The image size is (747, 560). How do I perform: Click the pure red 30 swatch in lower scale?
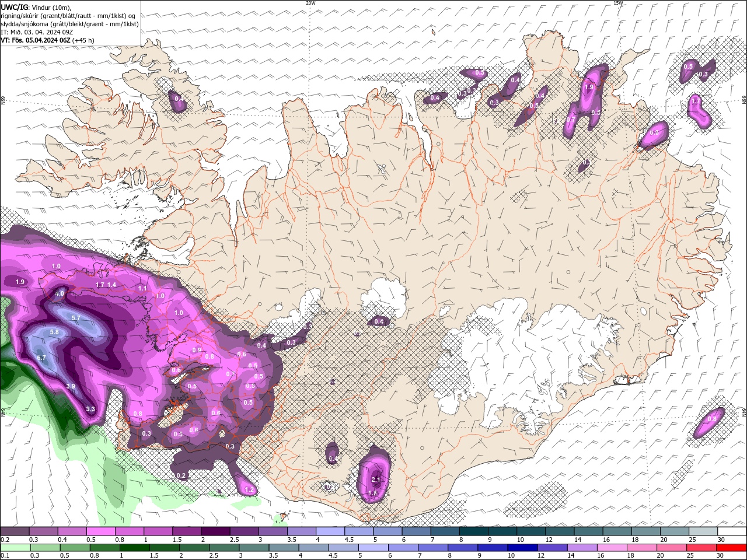[x=731, y=548]
